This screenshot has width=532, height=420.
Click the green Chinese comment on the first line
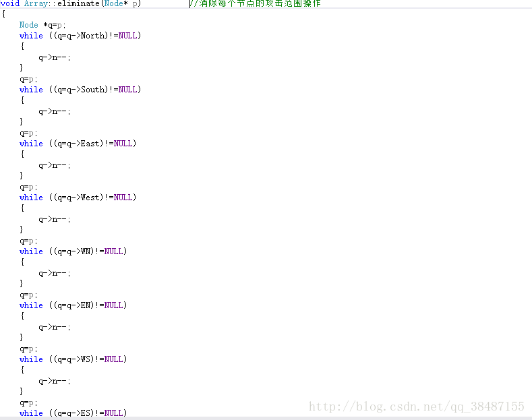[255, 3]
